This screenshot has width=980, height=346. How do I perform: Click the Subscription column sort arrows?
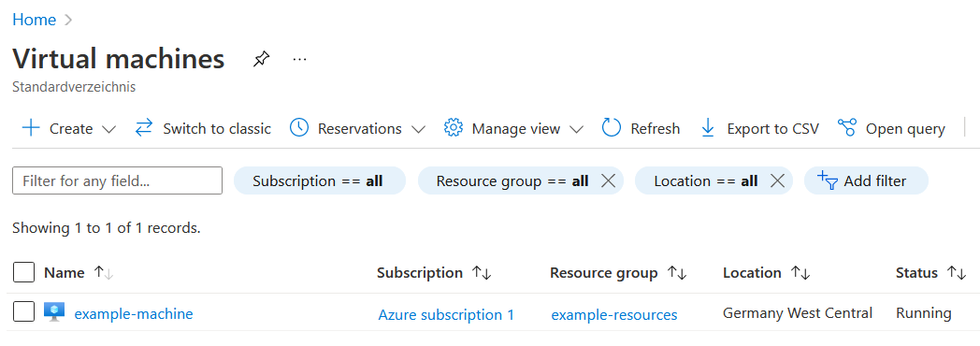click(x=482, y=273)
